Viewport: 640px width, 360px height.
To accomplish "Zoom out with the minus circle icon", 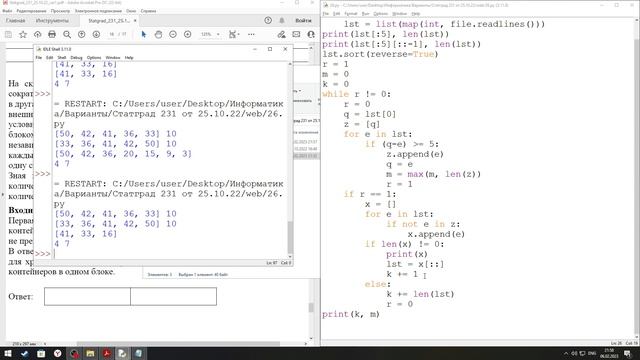I will 173,34.
